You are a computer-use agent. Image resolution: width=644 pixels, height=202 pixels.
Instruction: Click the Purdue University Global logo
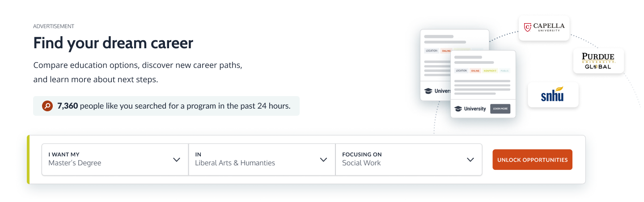click(x=598, y=61)
